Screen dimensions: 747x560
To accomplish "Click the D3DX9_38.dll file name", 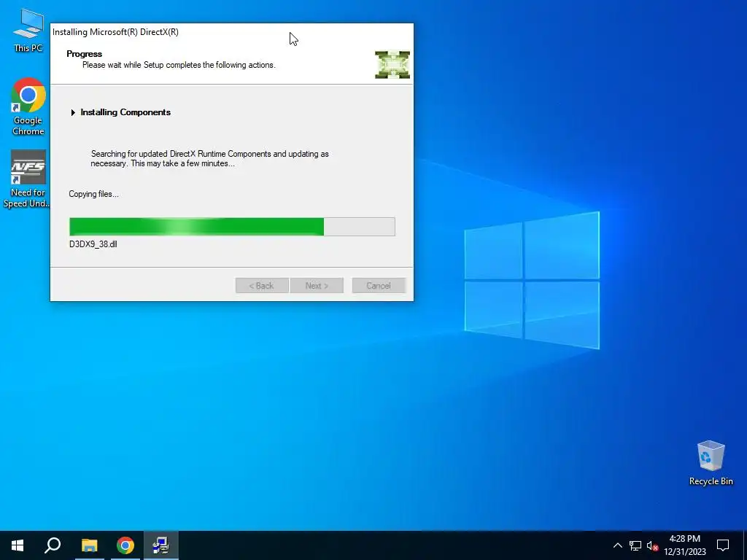I will 93,244.
